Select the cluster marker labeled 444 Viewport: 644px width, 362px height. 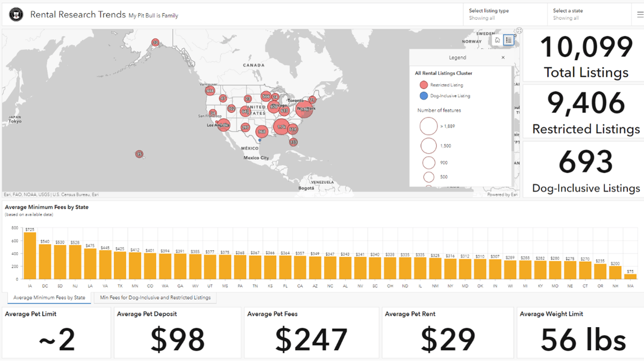[x=210, y=91]
